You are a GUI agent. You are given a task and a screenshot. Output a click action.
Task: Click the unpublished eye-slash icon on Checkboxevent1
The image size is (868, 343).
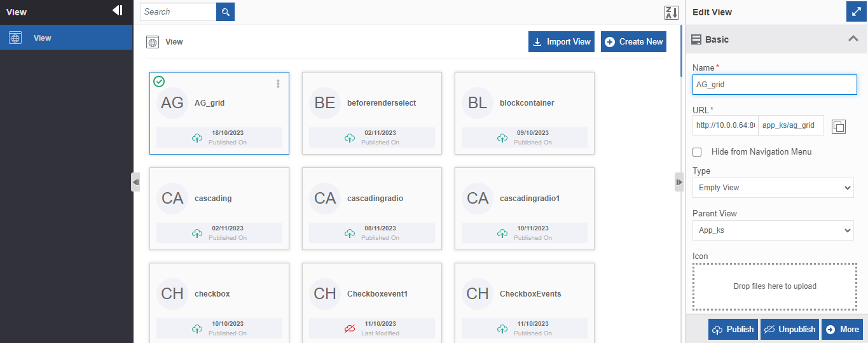[350, 329]
